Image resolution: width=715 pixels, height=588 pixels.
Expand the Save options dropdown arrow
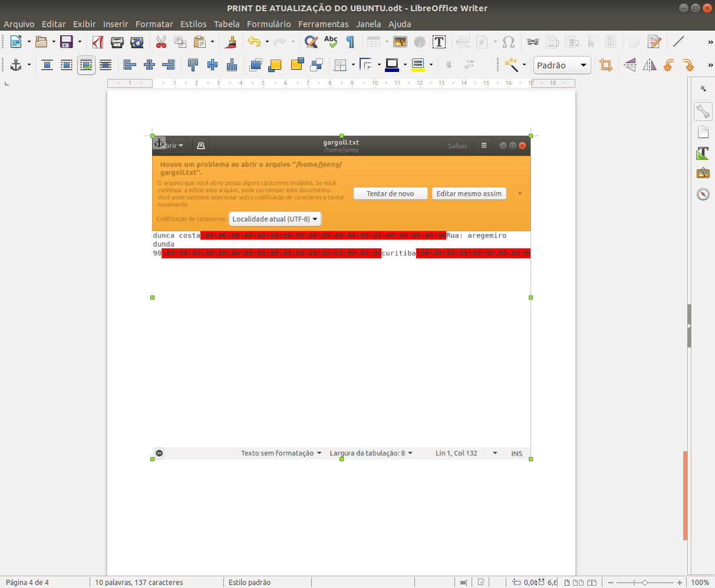[80, 42]
